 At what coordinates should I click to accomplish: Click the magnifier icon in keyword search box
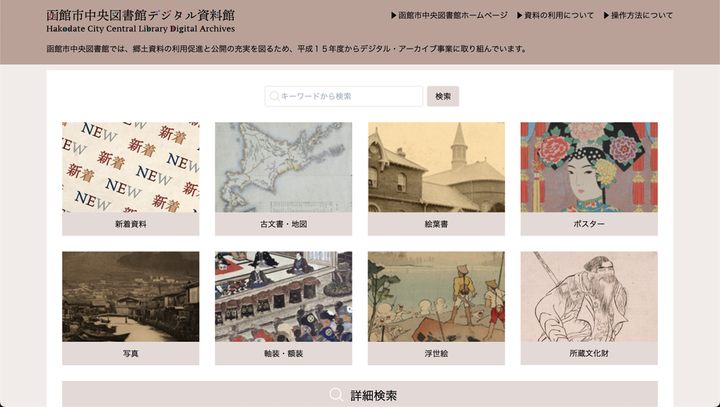274,96
